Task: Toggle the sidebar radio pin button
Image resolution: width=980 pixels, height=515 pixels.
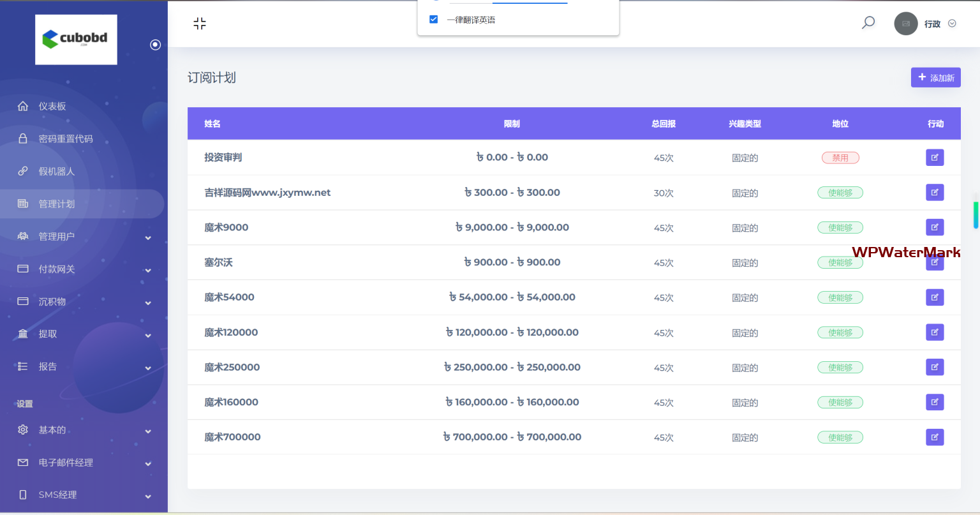Action: click(155, 45)
